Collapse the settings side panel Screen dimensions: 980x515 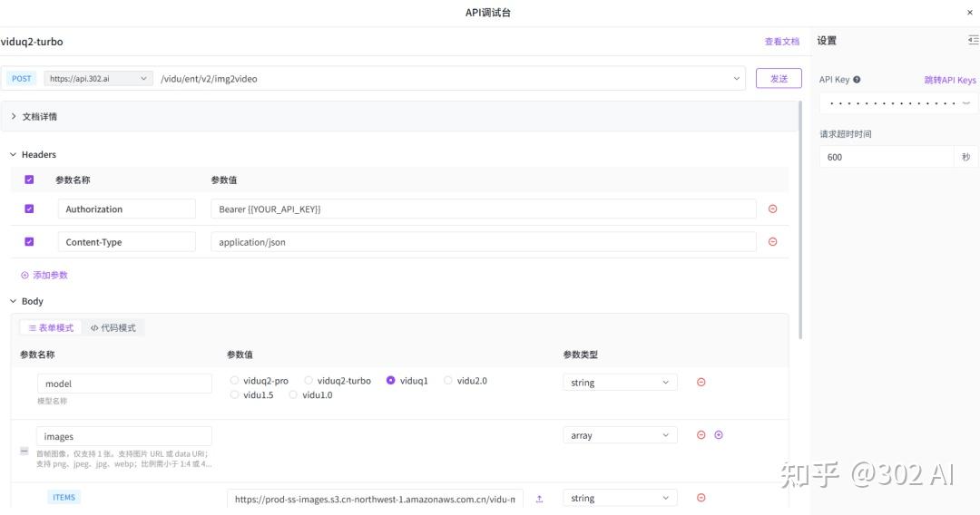pos(973,41)
